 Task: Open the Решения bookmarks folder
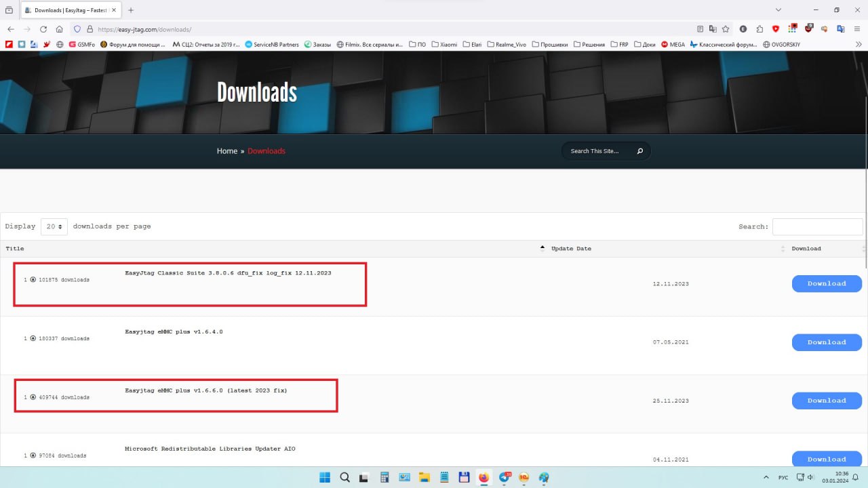point(589,44)
